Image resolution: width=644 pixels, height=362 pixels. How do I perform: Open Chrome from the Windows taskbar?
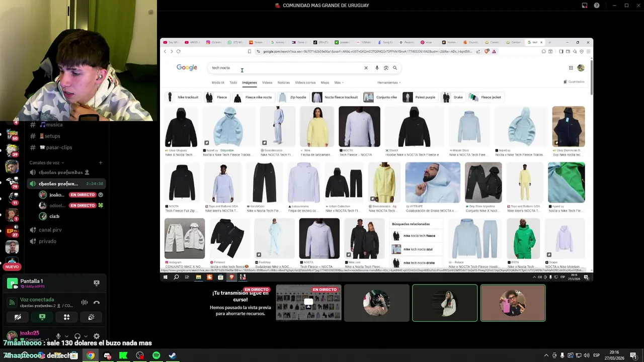click(91, 355)
